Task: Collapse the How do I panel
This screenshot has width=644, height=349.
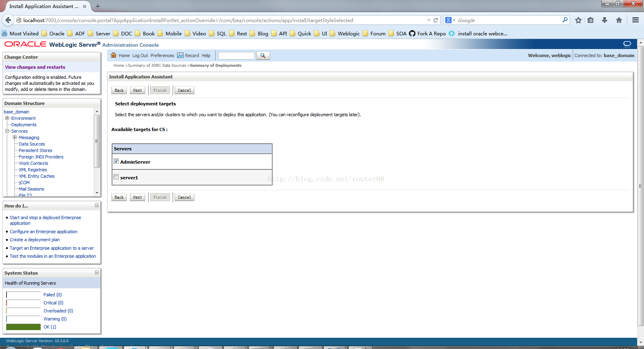Action: 97,205
